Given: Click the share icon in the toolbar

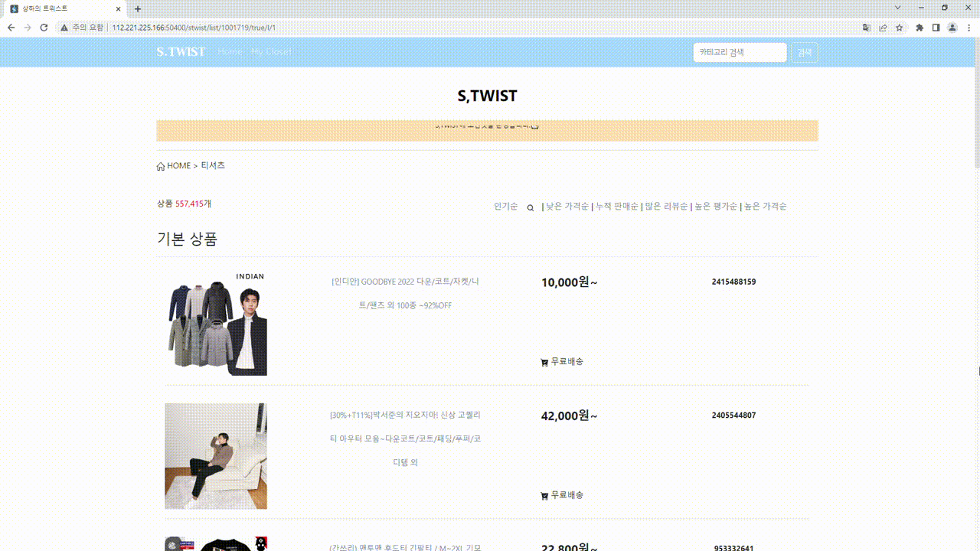Looking at the screenshot, I should click(883, 27).
